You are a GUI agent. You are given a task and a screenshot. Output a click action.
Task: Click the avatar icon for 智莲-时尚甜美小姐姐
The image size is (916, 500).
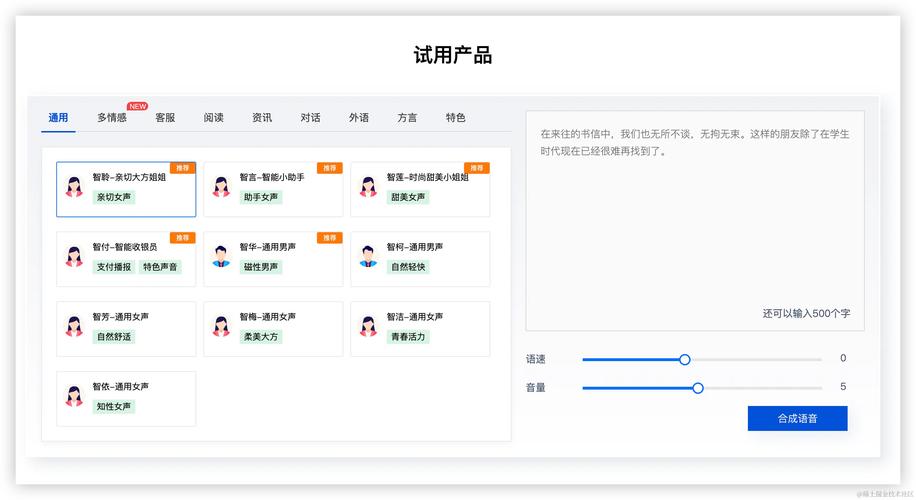(368, 187)
